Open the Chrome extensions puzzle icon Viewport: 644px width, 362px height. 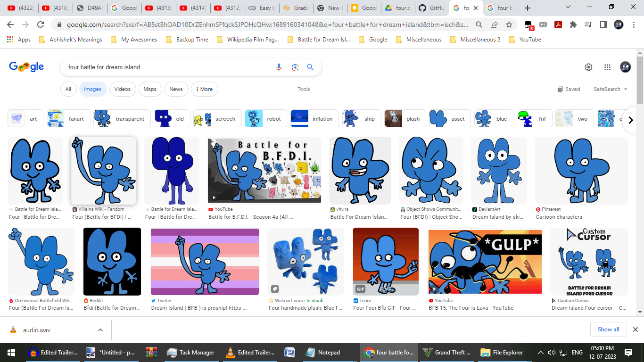click(573, 25)
